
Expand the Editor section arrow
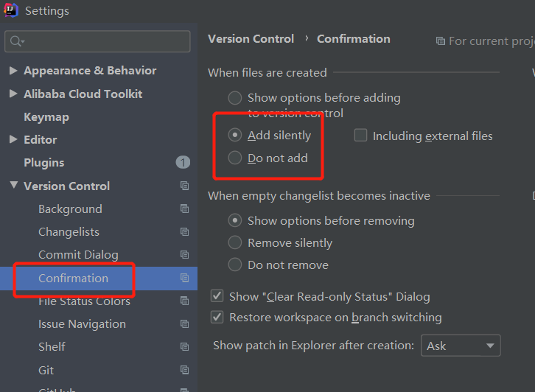click(x=13, y=139)
